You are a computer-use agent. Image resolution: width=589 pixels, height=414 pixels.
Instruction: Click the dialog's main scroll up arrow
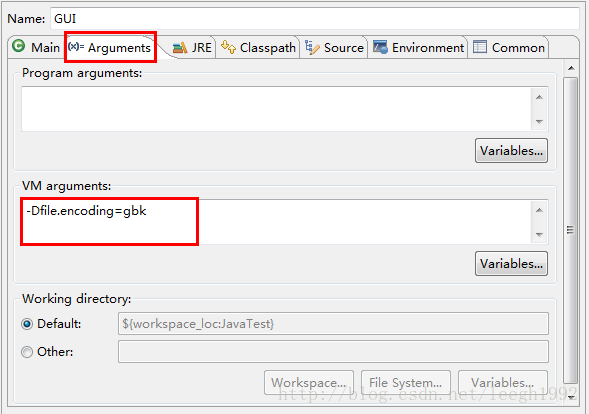click(x=571, y=68)
